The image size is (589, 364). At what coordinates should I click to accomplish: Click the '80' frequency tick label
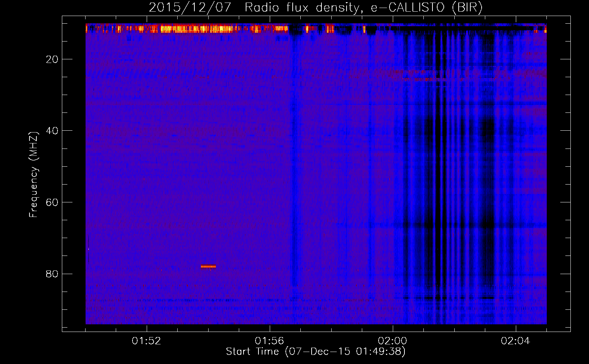pos(52,274)
